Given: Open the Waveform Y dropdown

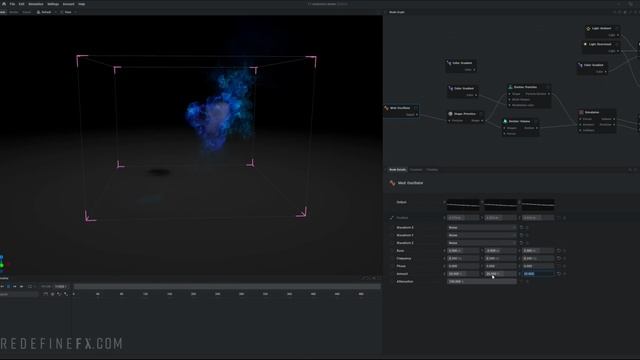Looking at the screenshot, I should point(482,235).
